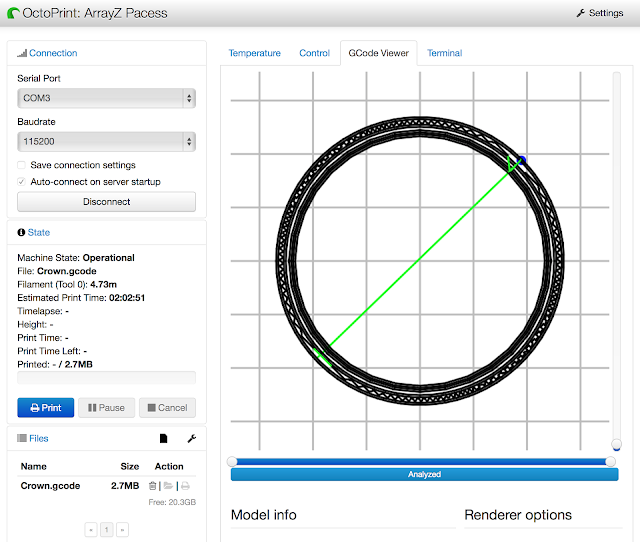Image resolution: width=640 pixels, height=542 pixels.
Task: Switch to the Terminal tab
Action: 444,53
